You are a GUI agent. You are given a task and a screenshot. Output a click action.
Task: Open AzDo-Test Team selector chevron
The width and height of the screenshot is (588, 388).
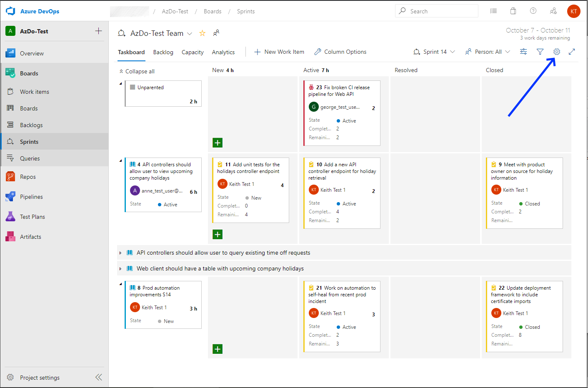(190, 34)
